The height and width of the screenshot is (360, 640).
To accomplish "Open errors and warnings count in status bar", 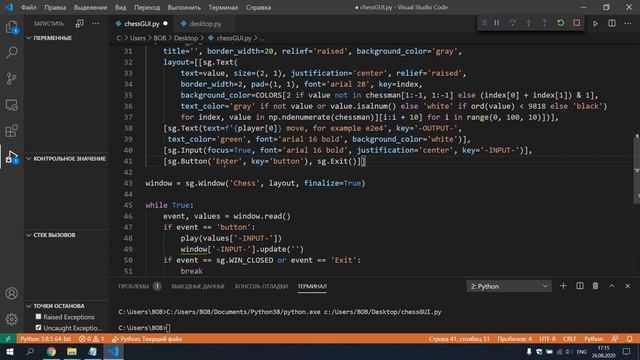I will [x=91, y=339].
